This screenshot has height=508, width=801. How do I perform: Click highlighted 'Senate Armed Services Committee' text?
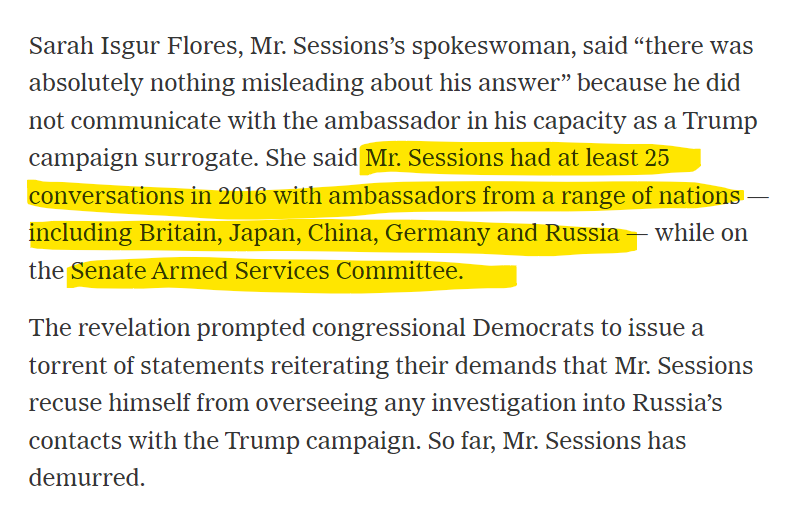tap(267, 270)
